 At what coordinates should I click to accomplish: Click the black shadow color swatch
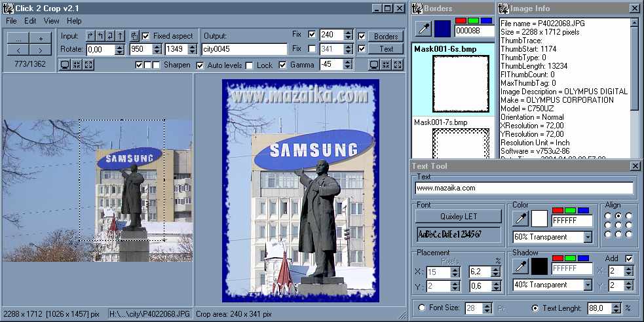coord(539,266)
